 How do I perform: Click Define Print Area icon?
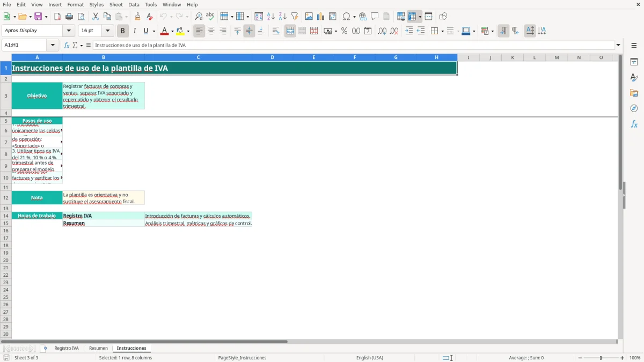(x=401, y=17)
